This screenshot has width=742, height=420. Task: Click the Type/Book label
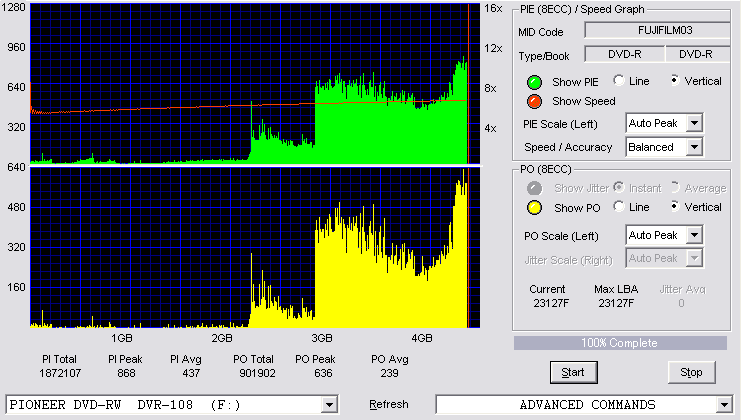coord(544,56)
